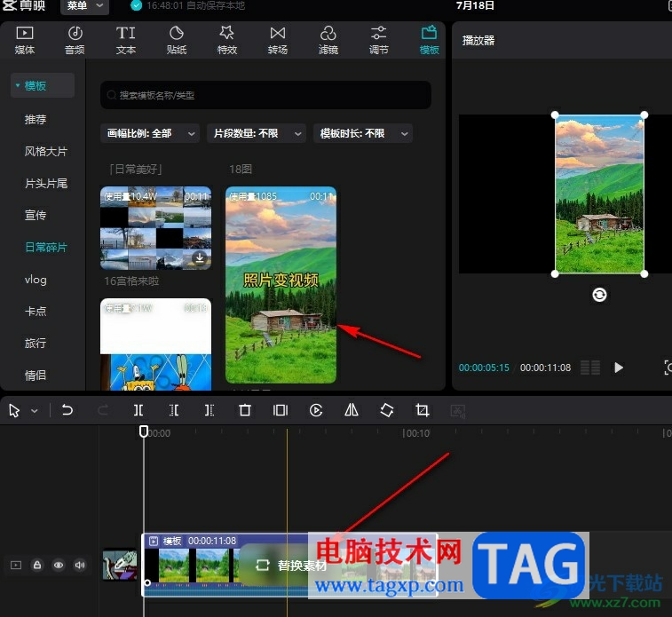Delete left of the playhead
Image resolution: width=672 pixels, height=617 pixels.
(174, 410)
